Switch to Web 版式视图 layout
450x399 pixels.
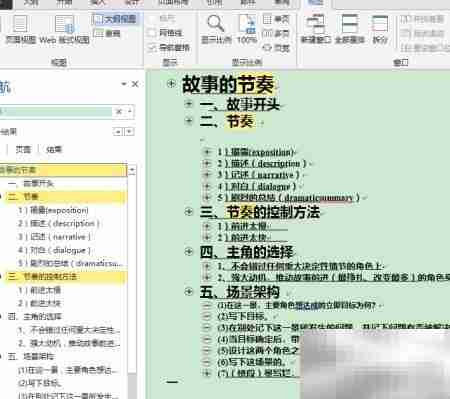point(64,30)
